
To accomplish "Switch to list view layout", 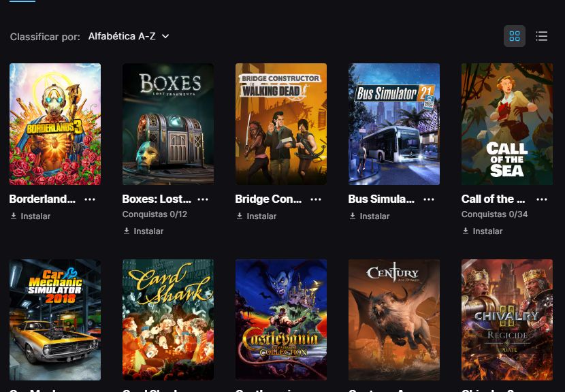I will click(x=542, y=36).
